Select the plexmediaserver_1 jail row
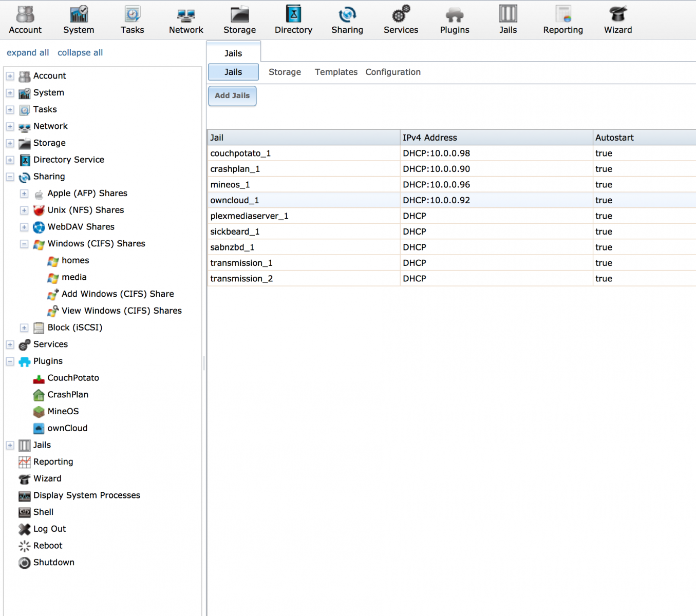Viewport: 696px width, 616px height. [452, 216]
